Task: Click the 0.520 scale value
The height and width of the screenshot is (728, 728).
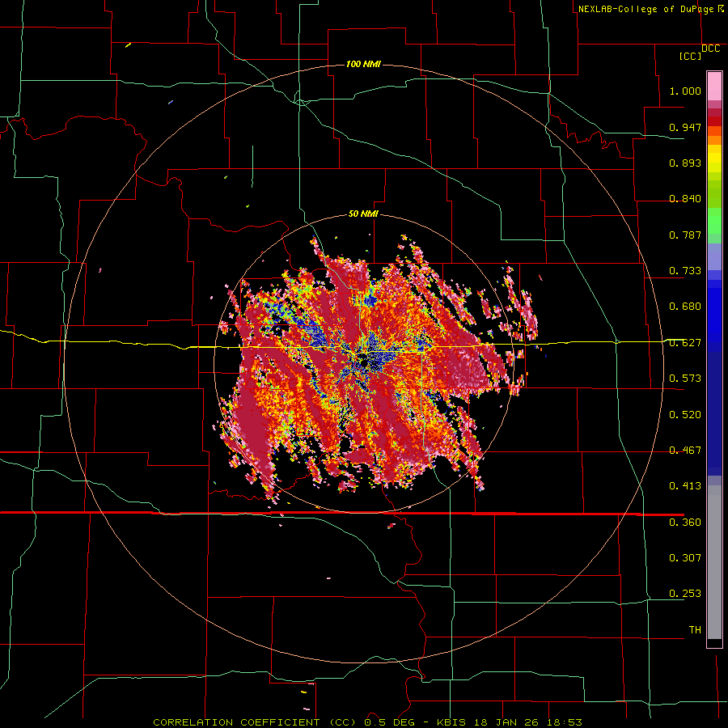Action: pos(685,415)
